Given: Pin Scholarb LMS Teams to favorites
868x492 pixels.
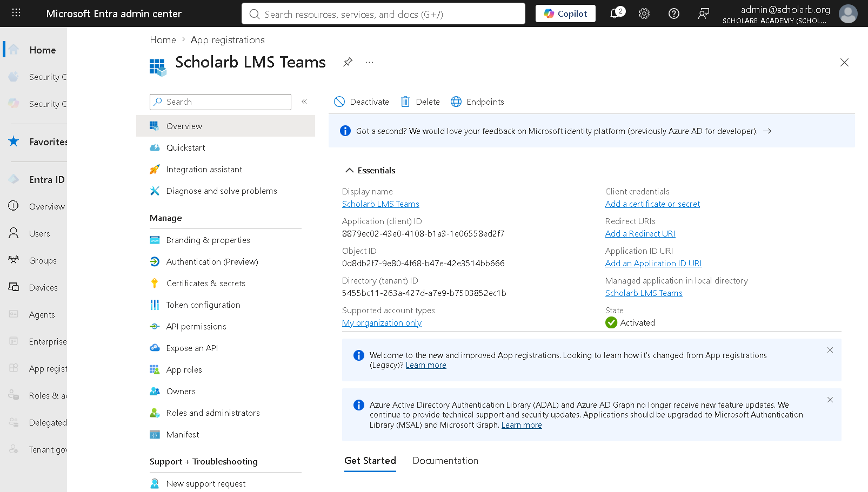Looking at the screenshot, I should (348, 62).
